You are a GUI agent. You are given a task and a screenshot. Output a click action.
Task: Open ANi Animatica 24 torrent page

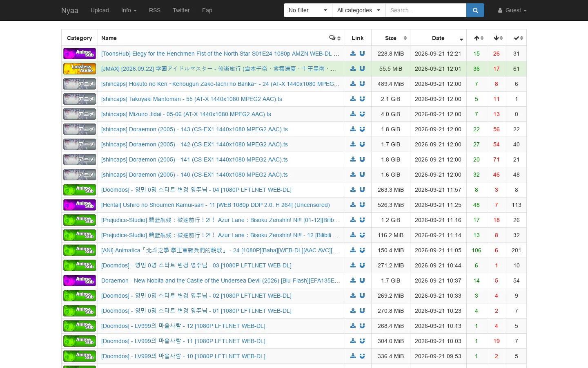pos(220,250)
